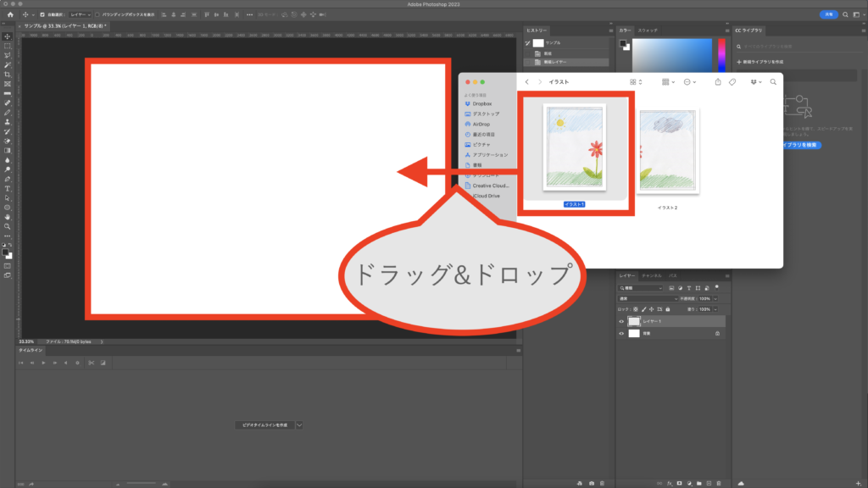Select the Zoom magnifier tool
868x488 pixels.
(x=8, y=226)
